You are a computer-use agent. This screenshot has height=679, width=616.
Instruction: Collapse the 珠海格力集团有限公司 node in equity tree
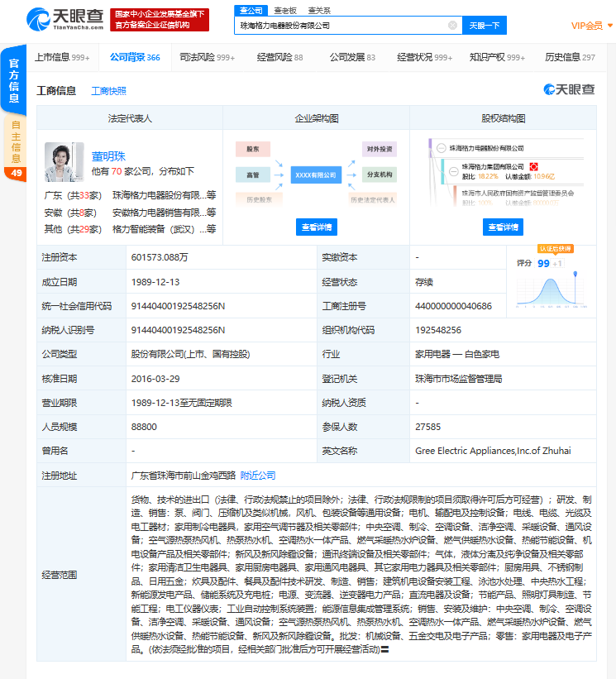454,171
